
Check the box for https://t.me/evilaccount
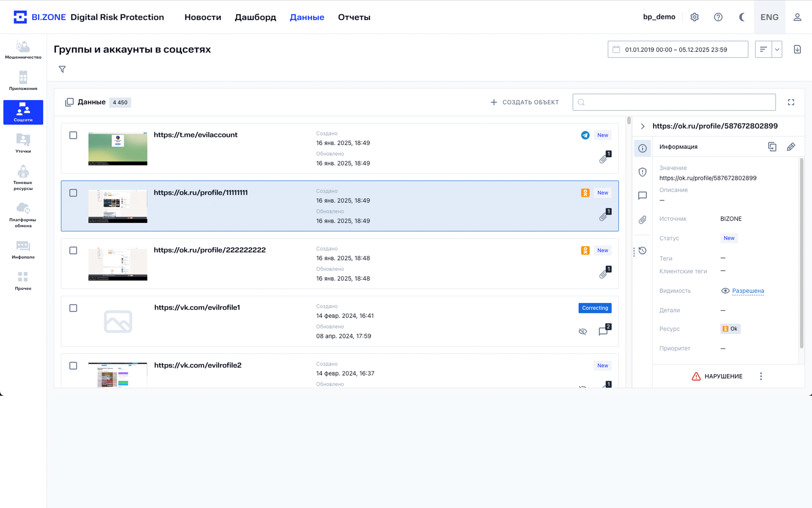pos(73,135)
